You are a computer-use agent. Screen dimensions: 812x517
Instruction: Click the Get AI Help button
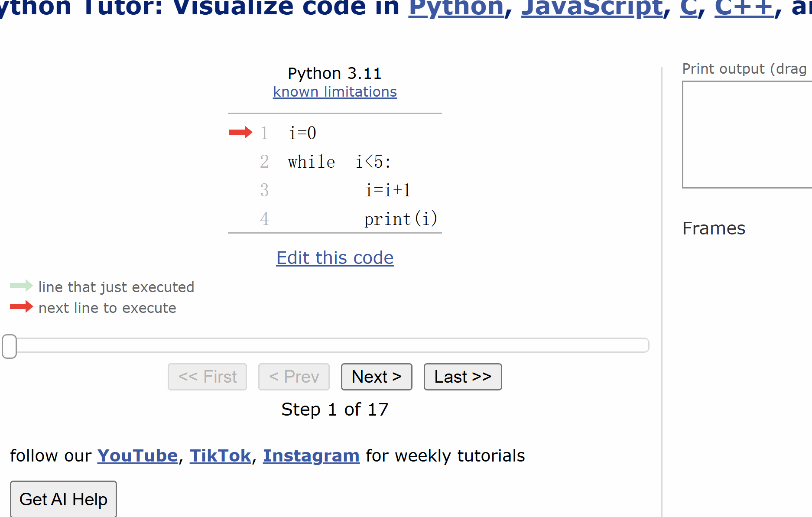(x=63, y=499)
